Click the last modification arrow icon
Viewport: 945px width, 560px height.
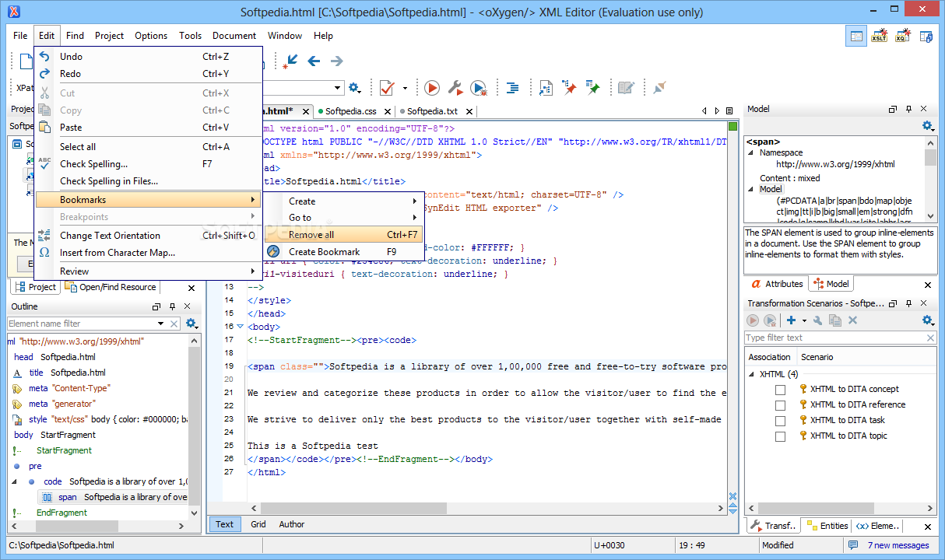point(291,61)
